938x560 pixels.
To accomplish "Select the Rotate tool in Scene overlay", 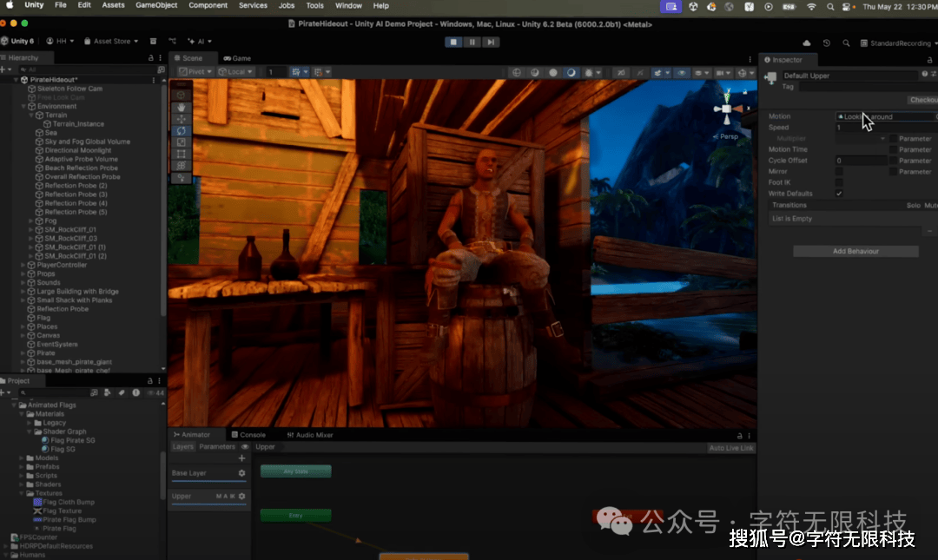I will pos(181,130).
